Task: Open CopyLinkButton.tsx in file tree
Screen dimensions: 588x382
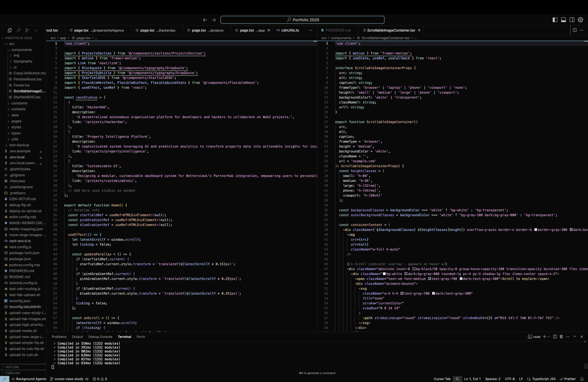Action: pyautogui.click(x=29, y=73)
